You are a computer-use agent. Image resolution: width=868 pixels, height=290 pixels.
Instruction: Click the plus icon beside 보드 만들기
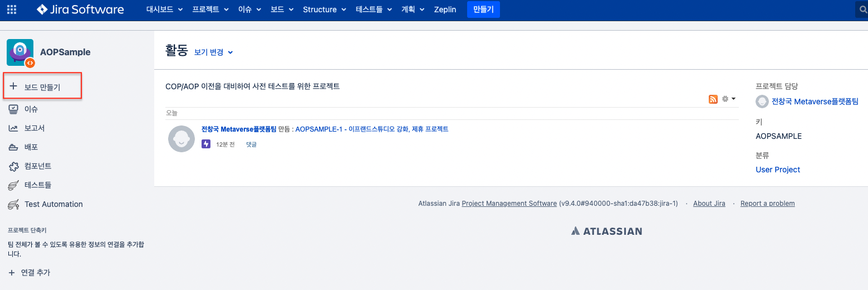tap(14, 86)
